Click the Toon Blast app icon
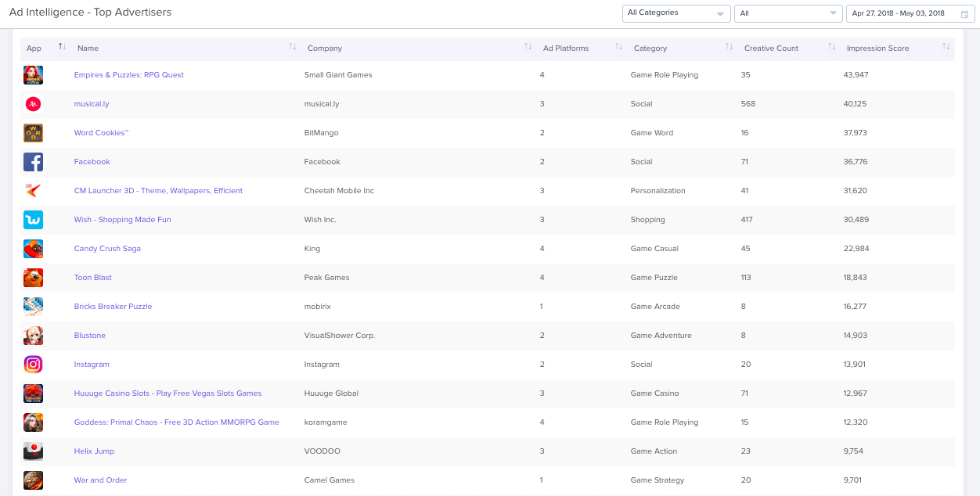980x496 pixels. point(33,278)
